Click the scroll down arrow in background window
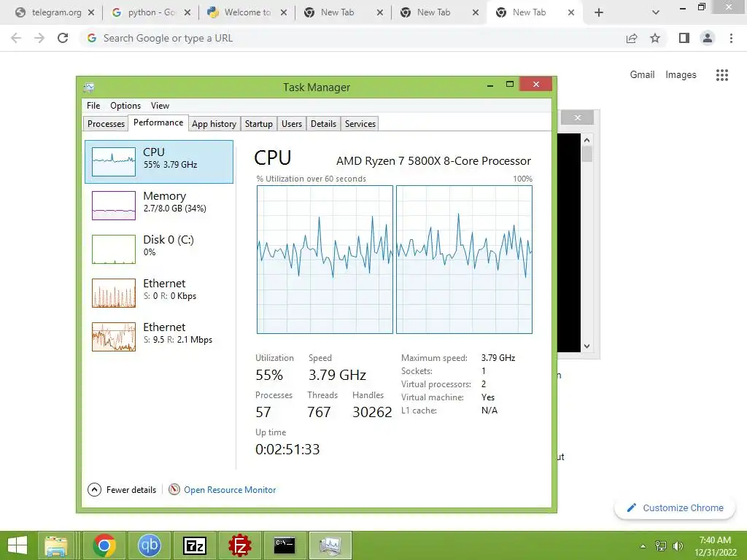Screen dimensions: 747x560 [x=587, y=346]
